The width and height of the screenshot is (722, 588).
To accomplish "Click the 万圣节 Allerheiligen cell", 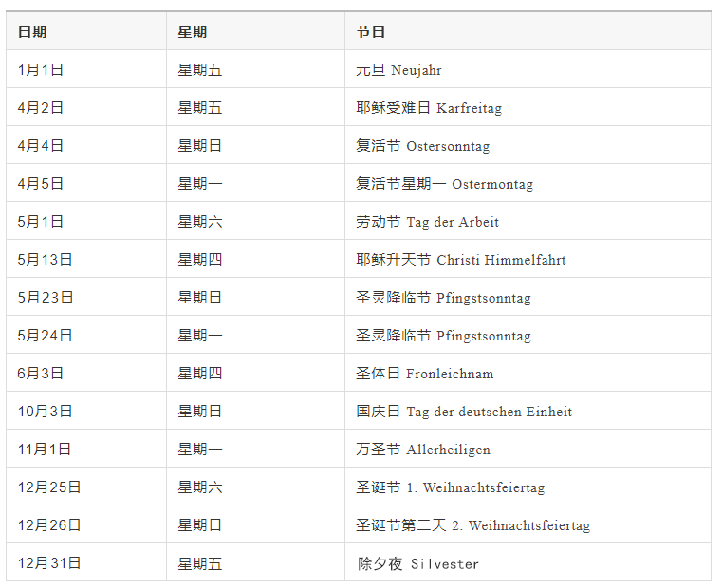I will click(x=423, y=450).
